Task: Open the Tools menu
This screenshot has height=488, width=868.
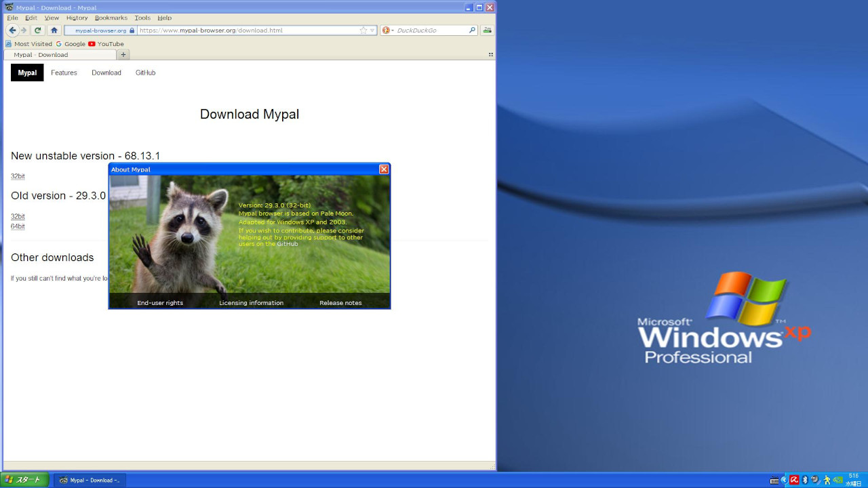Action: tap(142, 18)
